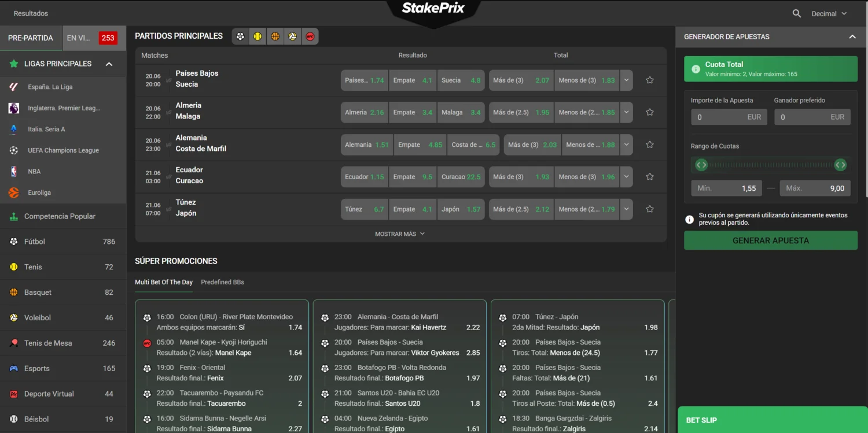Open the Fútbol sports category
Image resolution: width=868 pixels, height=433 pixels.
click(x=63, y=242)
